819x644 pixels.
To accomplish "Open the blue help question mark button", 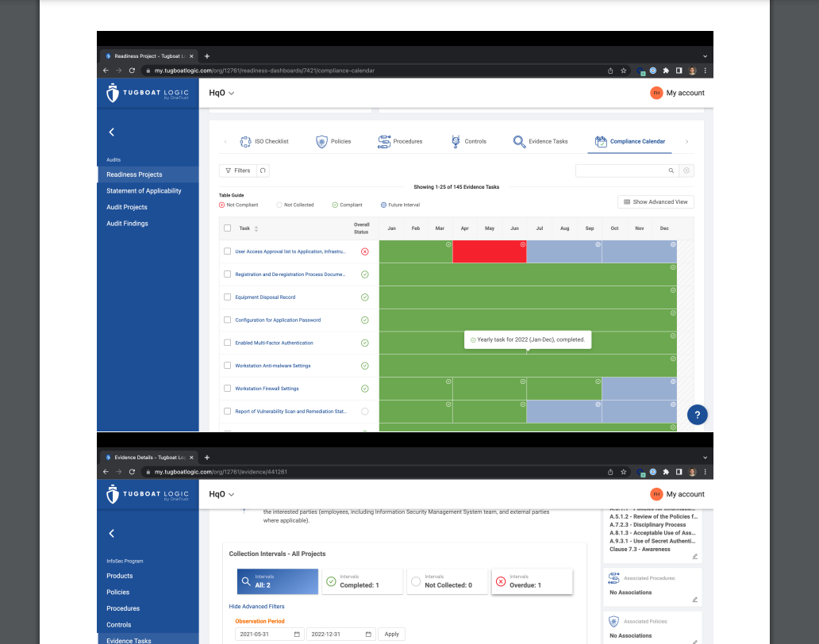I will 697,415.
